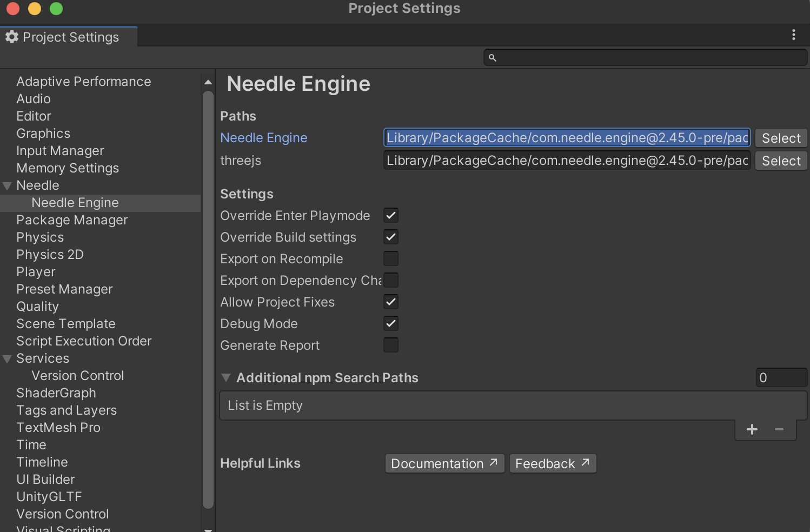Image resolution: width=810 pixels, height=532 pixels.
Task: Open the three-dot menu in the top right
Action: 794,35
